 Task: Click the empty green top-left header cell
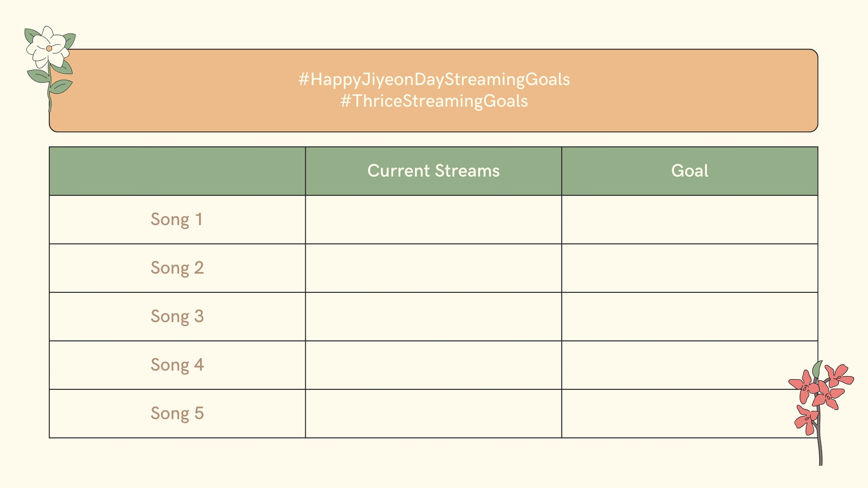point(177,171)
